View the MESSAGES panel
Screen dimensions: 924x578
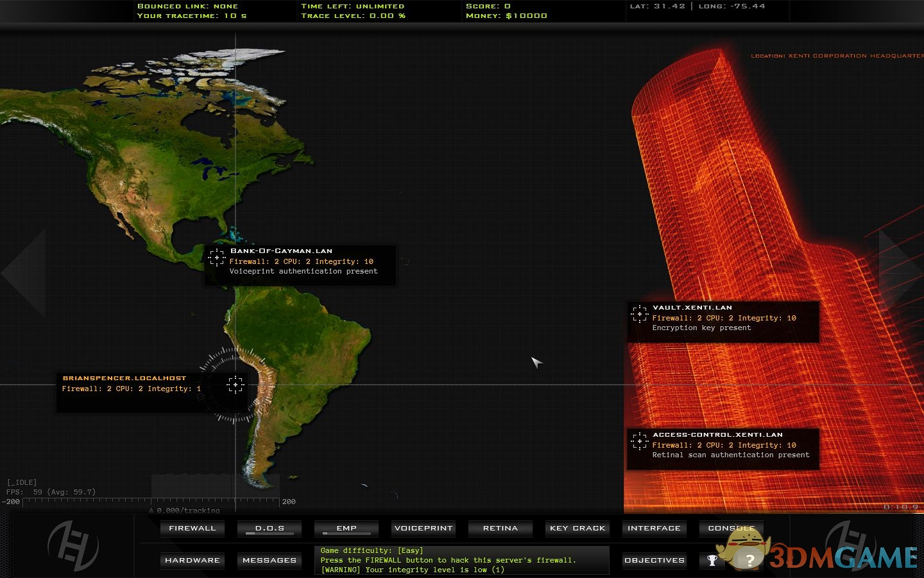point(269,561)
